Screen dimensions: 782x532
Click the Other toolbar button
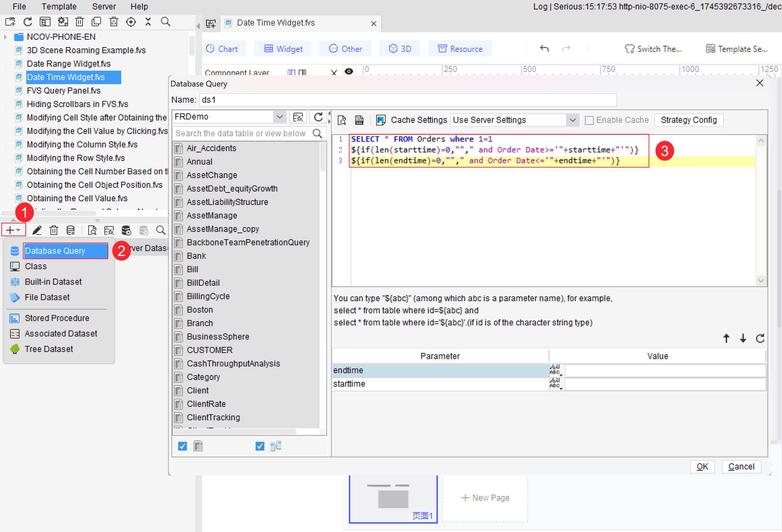click(x=345, y=49)
